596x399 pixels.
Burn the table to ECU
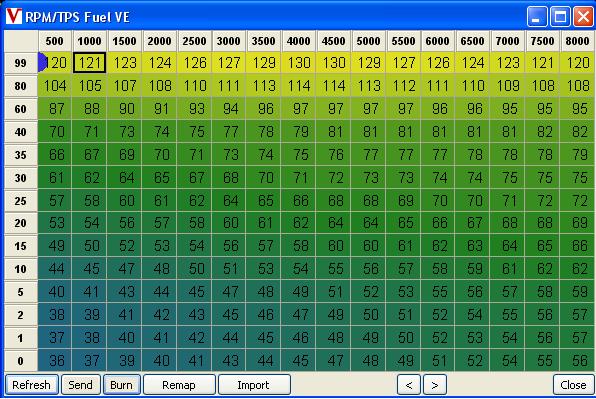tap(122, 385)
